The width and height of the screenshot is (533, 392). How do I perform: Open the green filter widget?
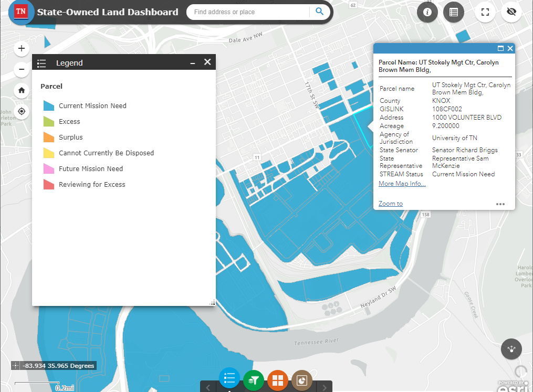[x=254, y=380]
